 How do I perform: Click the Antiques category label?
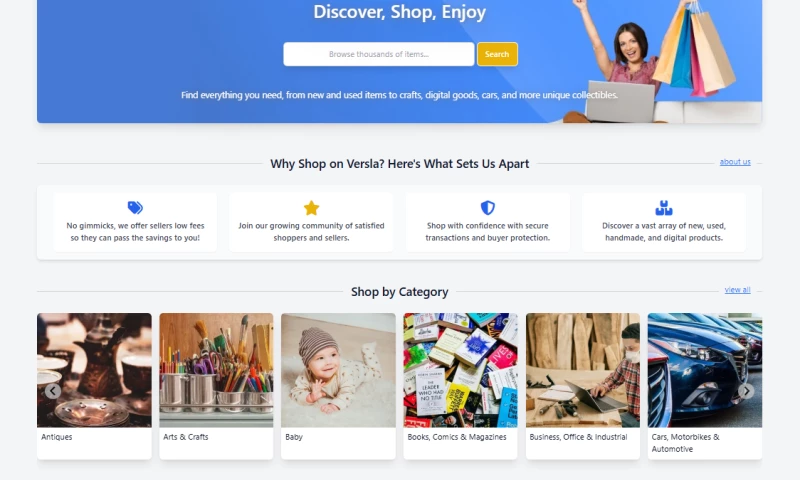(x=57, y=437)
